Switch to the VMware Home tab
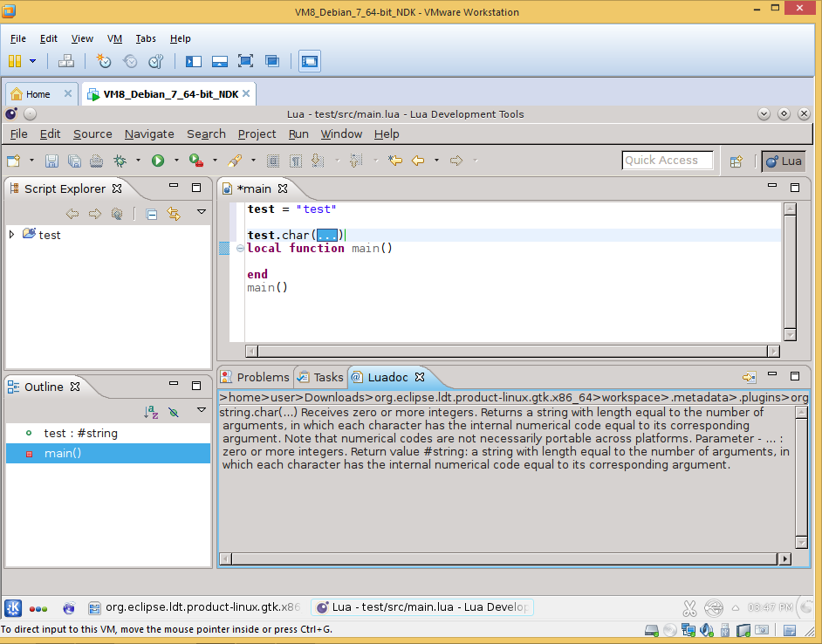822x644 pixels. point(38,94)
